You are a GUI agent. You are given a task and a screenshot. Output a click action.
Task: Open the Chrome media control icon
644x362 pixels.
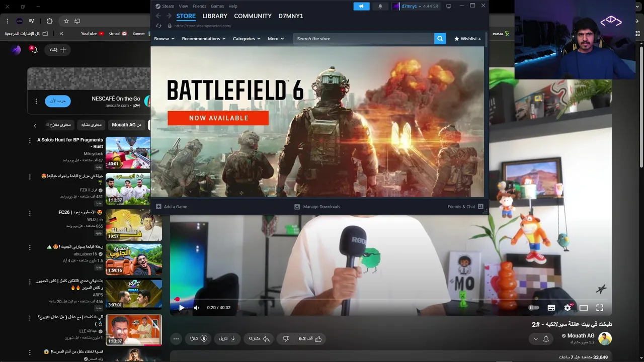pos(32,21)
